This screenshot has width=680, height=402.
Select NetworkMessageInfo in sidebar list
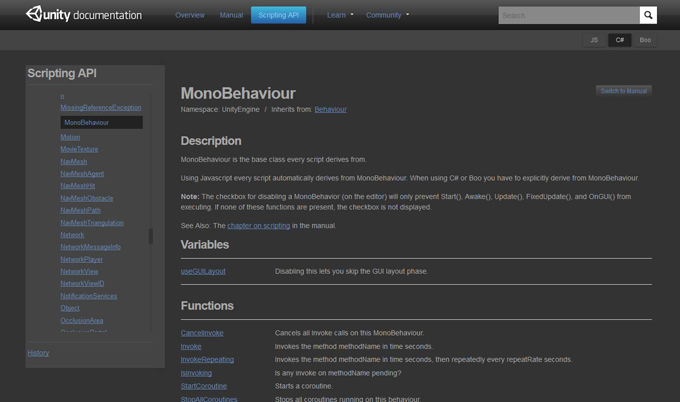click(x=91, y=247)
